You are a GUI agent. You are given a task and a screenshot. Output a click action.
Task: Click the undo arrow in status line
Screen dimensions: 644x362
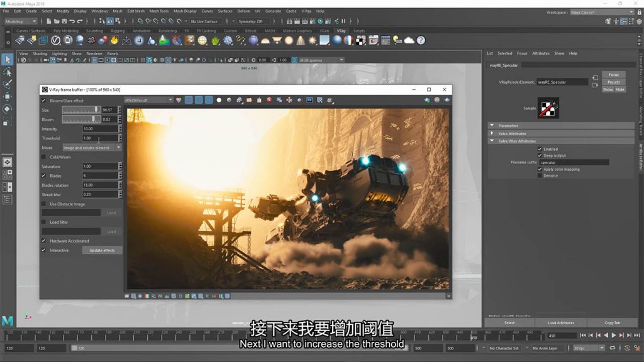72,21
